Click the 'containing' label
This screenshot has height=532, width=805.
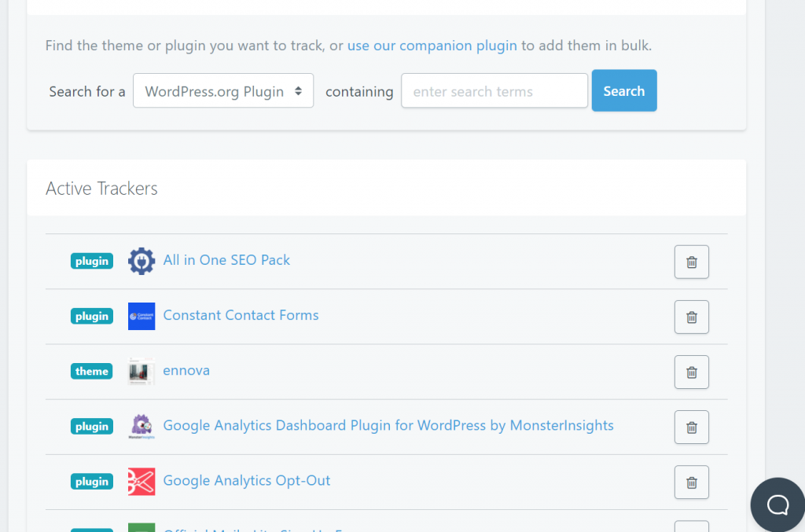[359, 91]
